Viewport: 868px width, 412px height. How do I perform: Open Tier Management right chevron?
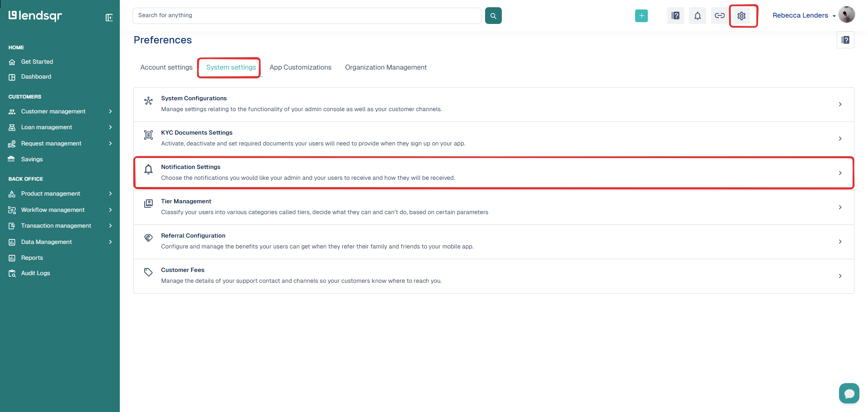click(x=840, y=207)
